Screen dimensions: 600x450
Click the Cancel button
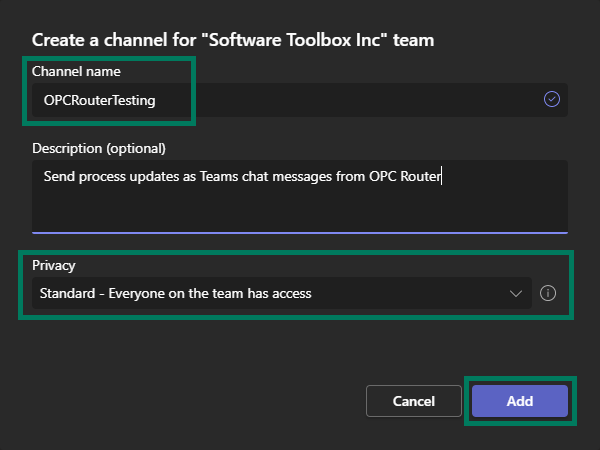coord(414,401)
